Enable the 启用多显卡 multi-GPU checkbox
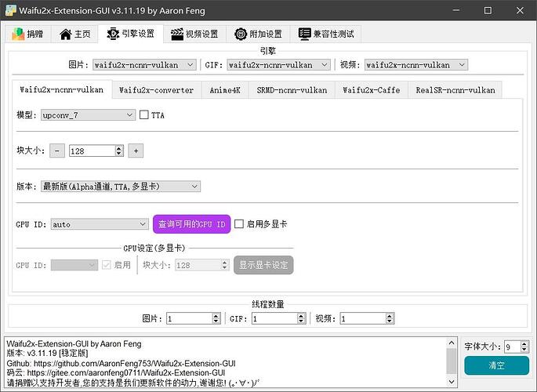Viewport: 537px width, 392px height. tap(239, 224)
